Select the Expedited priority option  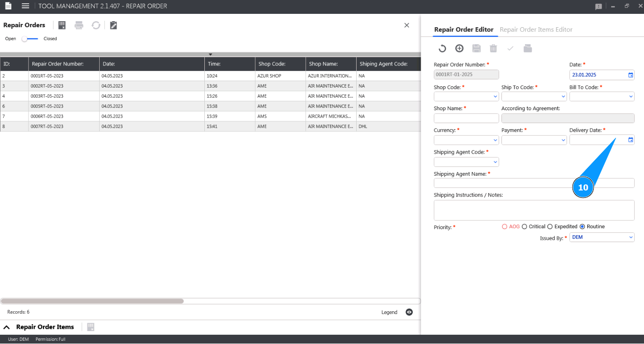[x=550, y=227]
